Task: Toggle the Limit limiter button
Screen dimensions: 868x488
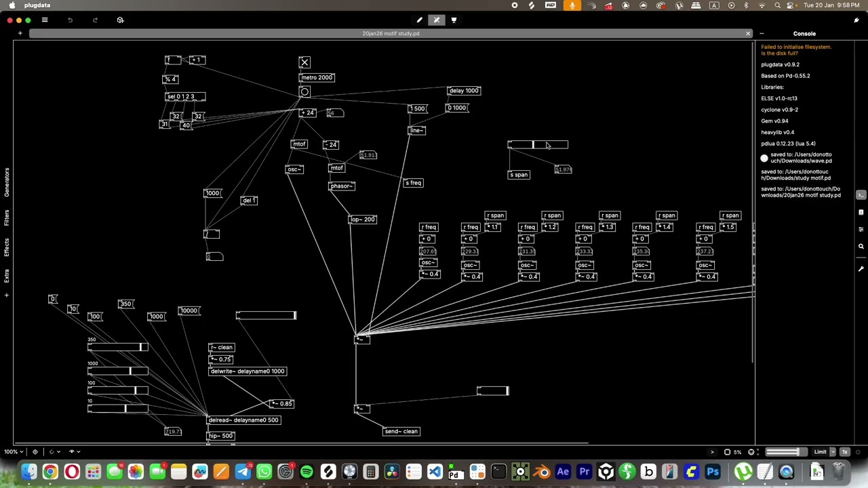Action: pos(820,452)
